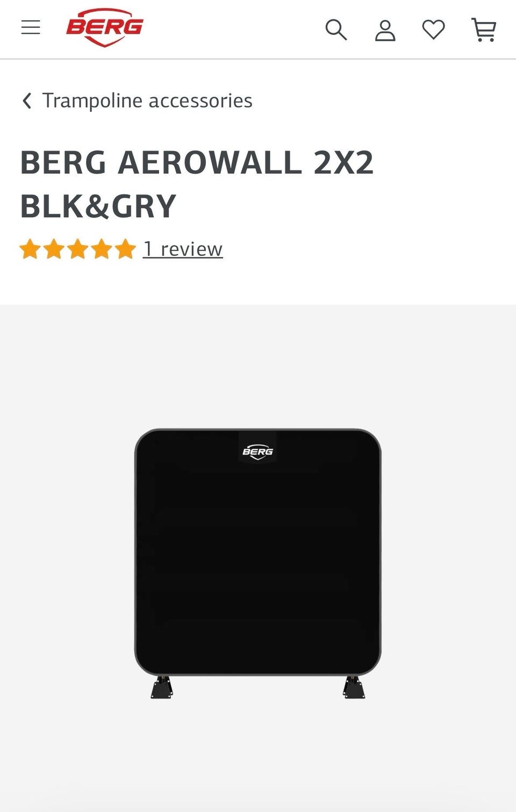Screen dimensions: 516x812
Task: Open the shopping cart icon
Action: (484, 30)
